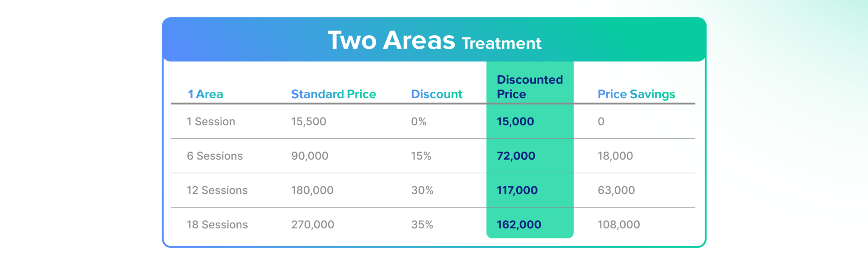Click the "12 Sessions" row label
The width and height of the screenshot is (868, 265).
point(217,190)
